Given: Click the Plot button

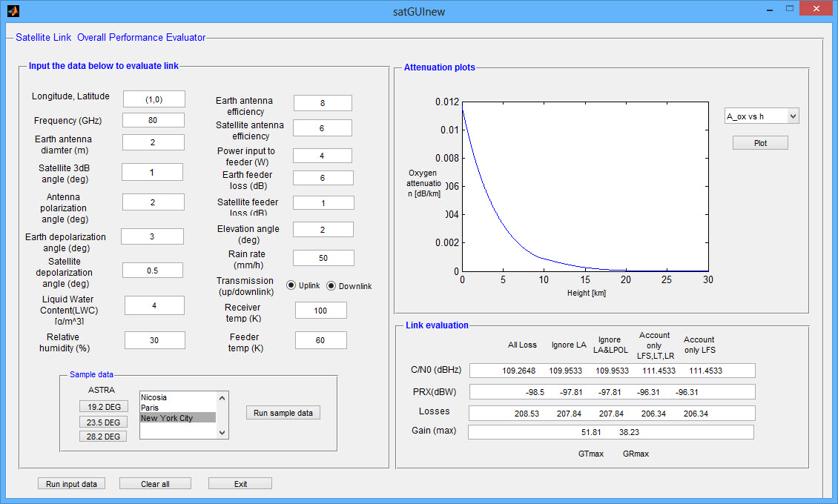Looking at the screenshot, I should tap(760, 143).
